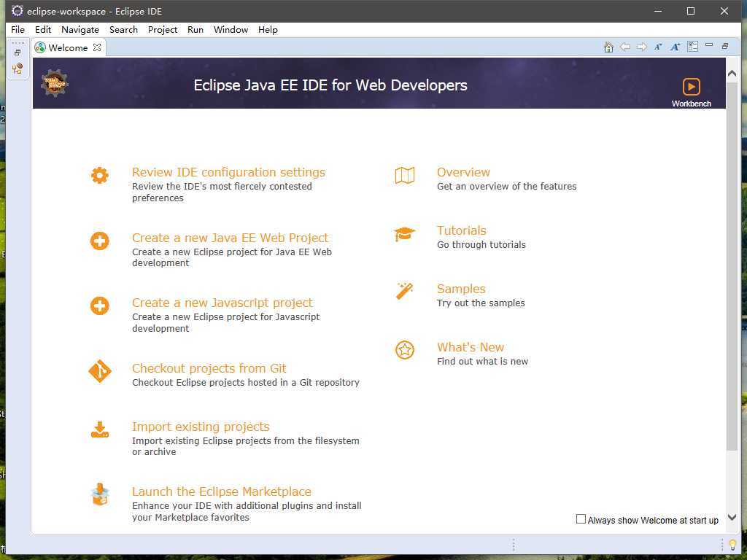Magnify text with the larger A icon
Image resolution: width=747 pixels, height=560 pixels.
point(675,47)
